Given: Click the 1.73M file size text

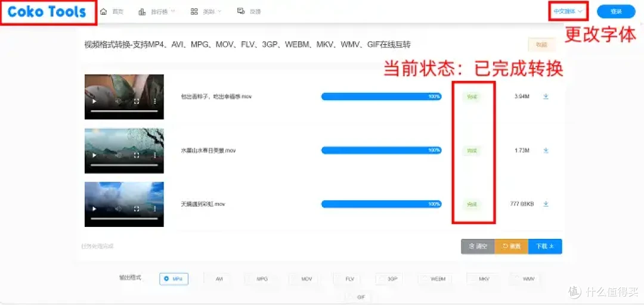Looking at the screenshot, I should pyautogui.click(x=522, y=151).
